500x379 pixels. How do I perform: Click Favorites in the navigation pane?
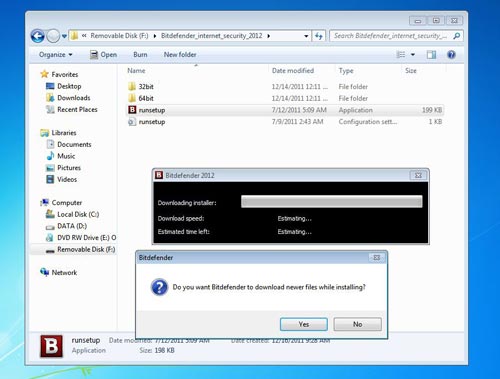click(59, 74)
